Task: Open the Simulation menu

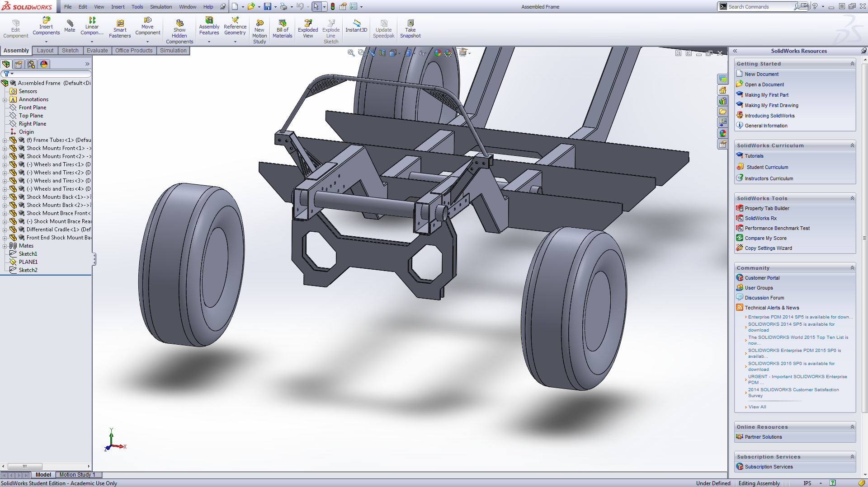Action: [161, 7]
